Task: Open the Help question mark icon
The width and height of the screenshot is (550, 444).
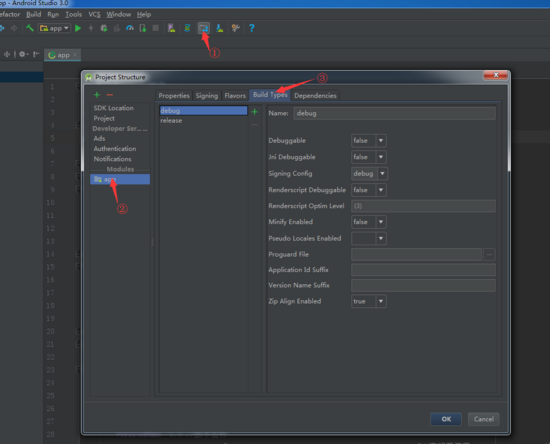Action: [251, 28]
